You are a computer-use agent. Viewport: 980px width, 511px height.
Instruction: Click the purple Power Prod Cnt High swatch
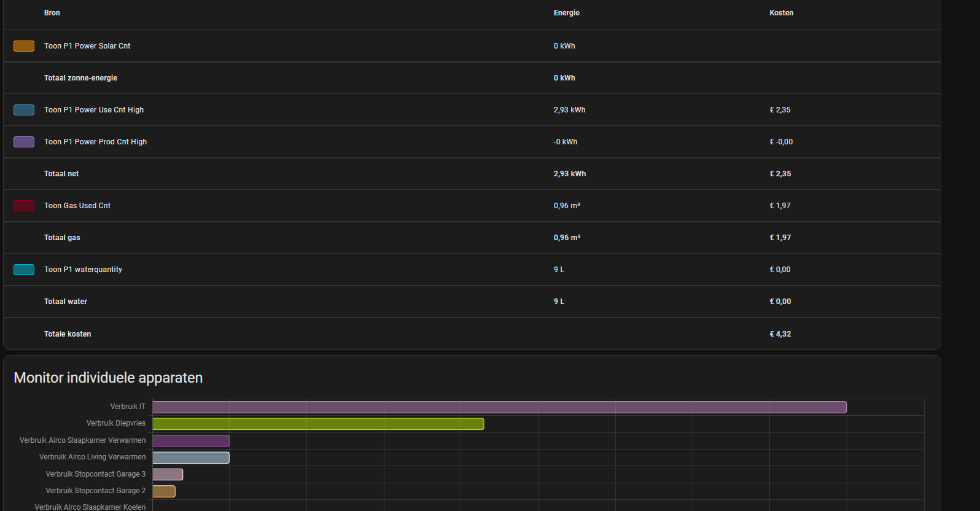[x=24, y=142]
